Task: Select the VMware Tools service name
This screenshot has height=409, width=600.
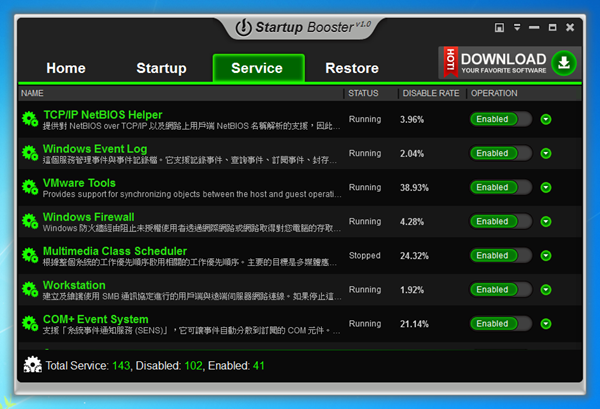Action: click(79, 183)
